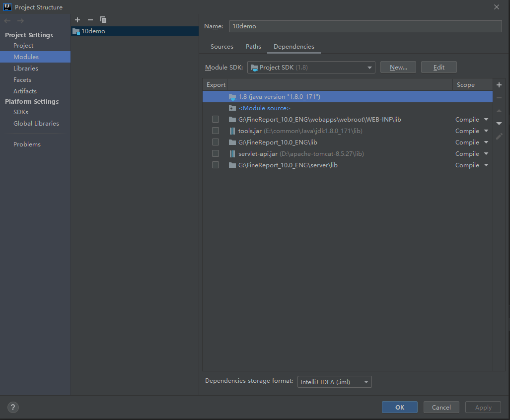Check export for tools.jar

(x=216, y=131)
